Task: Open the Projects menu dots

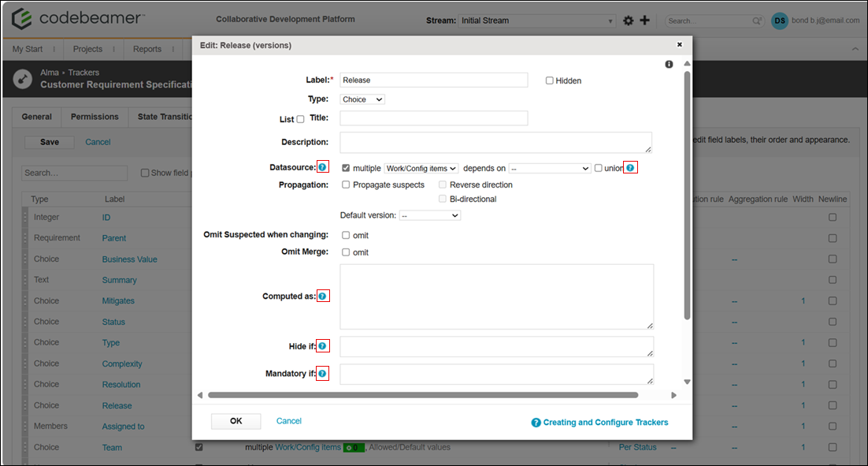Action: point(113,49)
